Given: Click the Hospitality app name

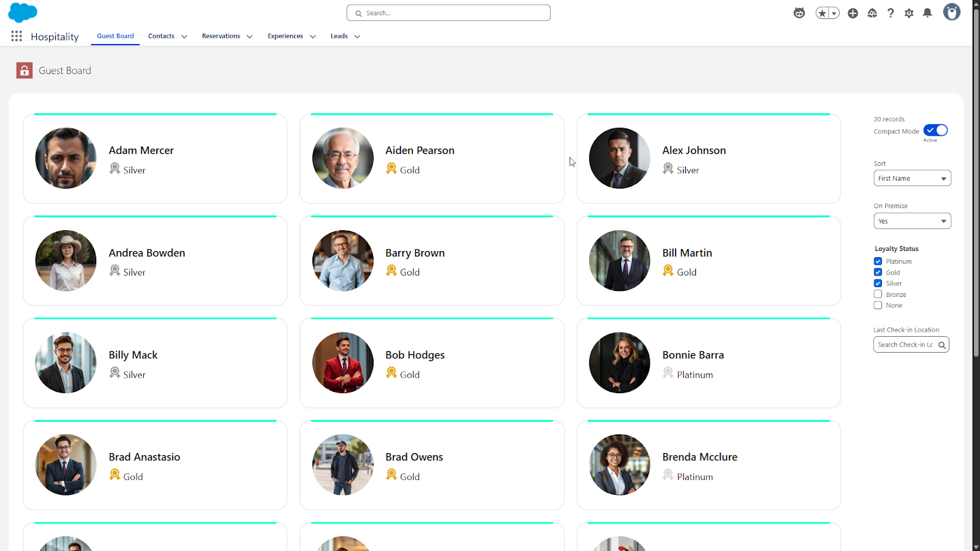Looking at the screenshot, I should point(55,37).
